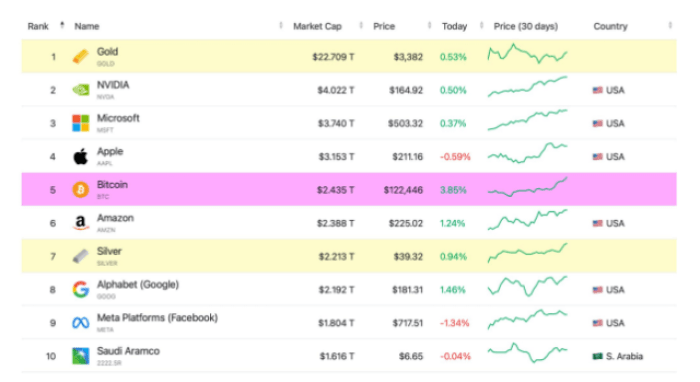This screenshot has width=700, height=382.
Task: Click the Saudi Arabia flag icon
Action: pyautogui.click(x=597, y=356)
